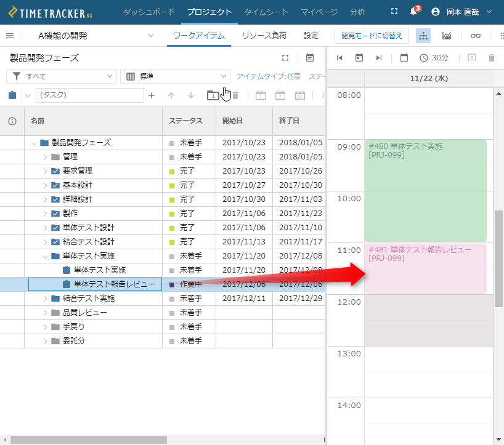The width and height of the screenshot is (504, 445).
Task: Go to the next day in the timesheet
Action: [379, 58]
